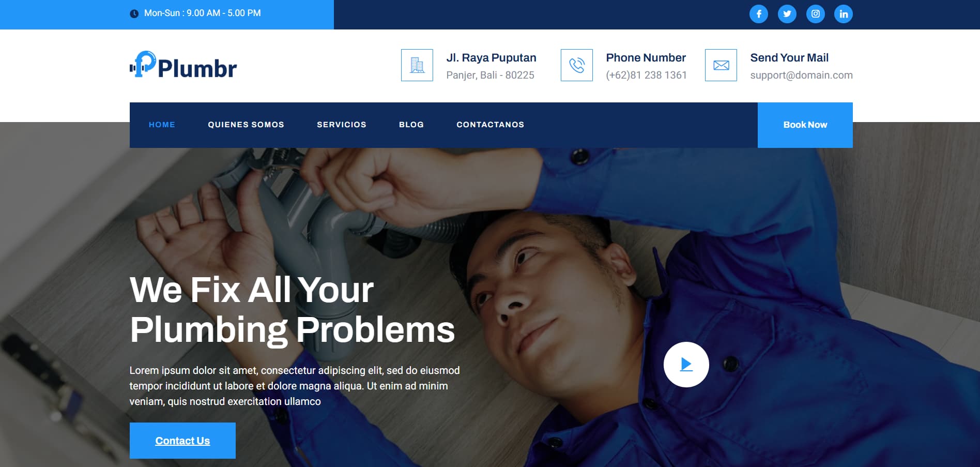Image resolution: width=980 pixels, height=467 pixels.
Task: Go to the BLOG page
Action: (411, 125)
